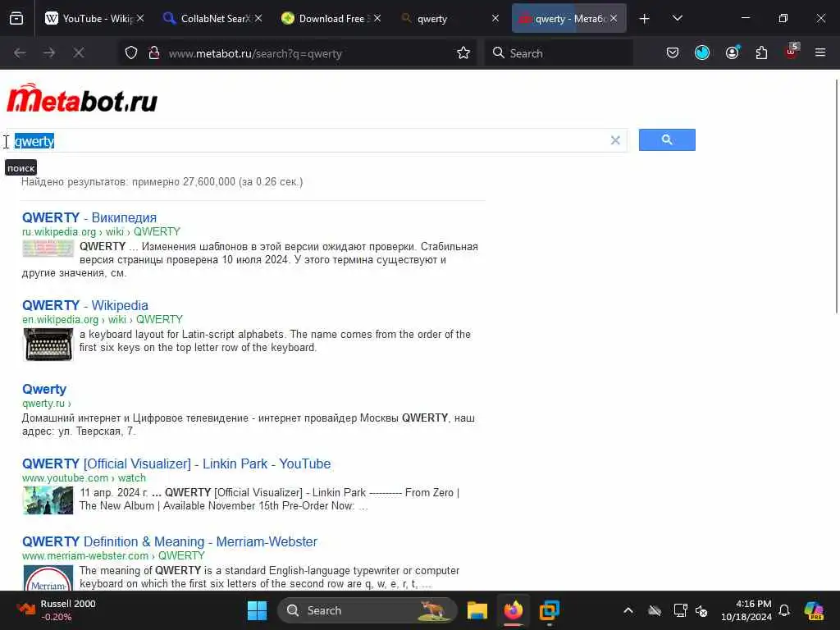
Task: Click the taskbar Search box
Action: [x=367, y=610]
